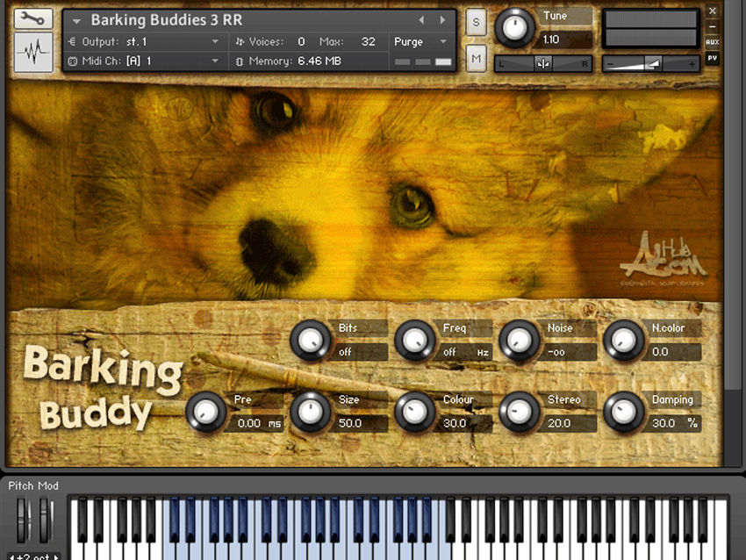Screen dimensions: 746x560
Task: Click the Pre value 0.00 ms
Action: pyautogui.click(x=255, y=423)
